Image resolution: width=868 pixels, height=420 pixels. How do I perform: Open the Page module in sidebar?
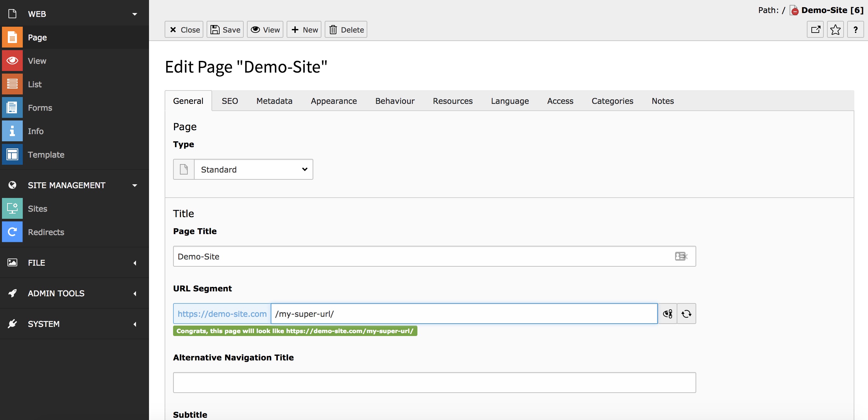pyautogui.click(x=75, y=37)
